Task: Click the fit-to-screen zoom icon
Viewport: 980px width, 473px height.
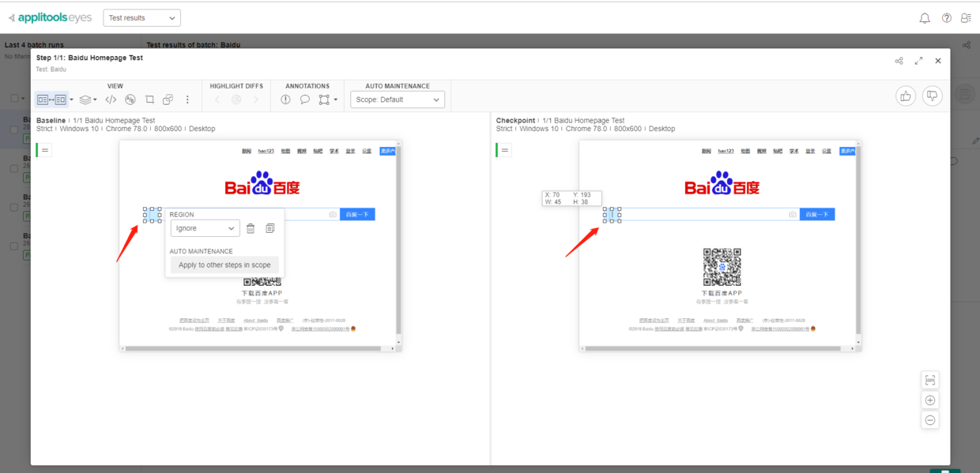Action: point(930,381)
